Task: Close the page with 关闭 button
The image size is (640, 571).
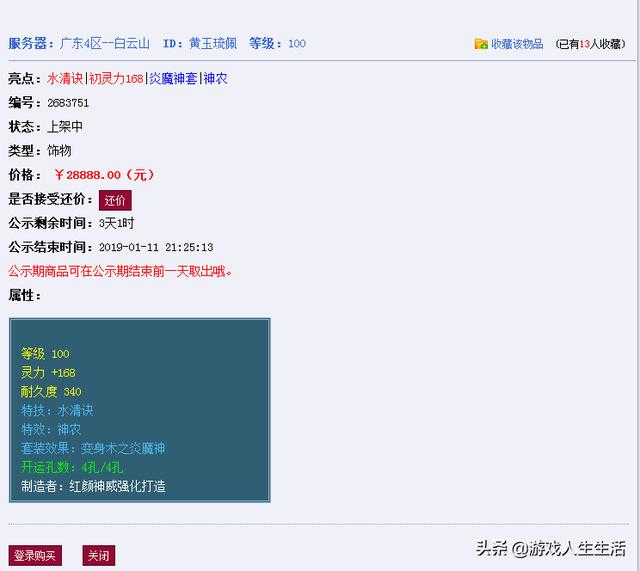Action: (x=98, y=555)
